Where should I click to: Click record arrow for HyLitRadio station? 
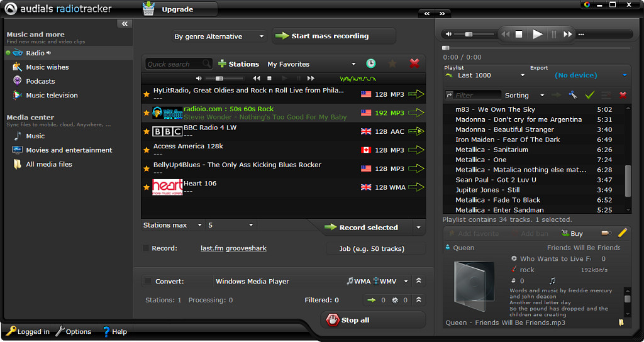click(416, 94)
